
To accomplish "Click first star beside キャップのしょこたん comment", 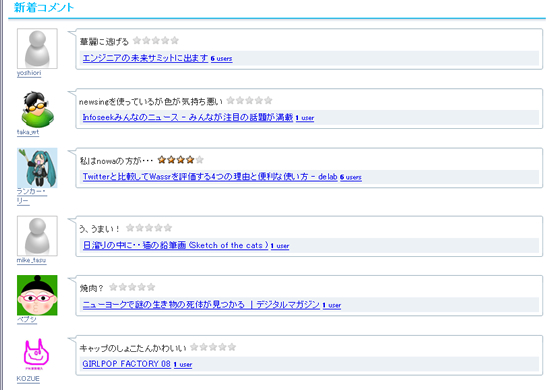I will (194, 347).
